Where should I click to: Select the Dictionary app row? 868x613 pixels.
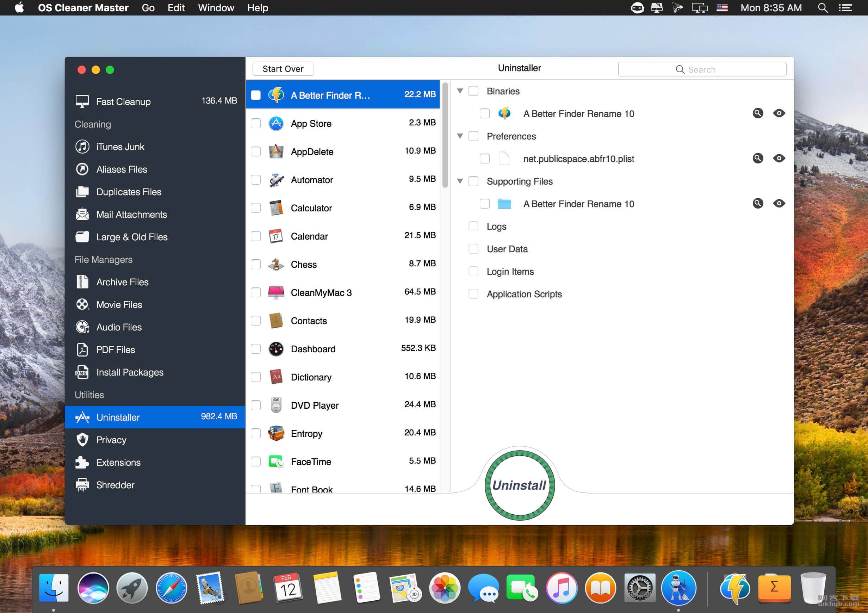pos(342,377)
